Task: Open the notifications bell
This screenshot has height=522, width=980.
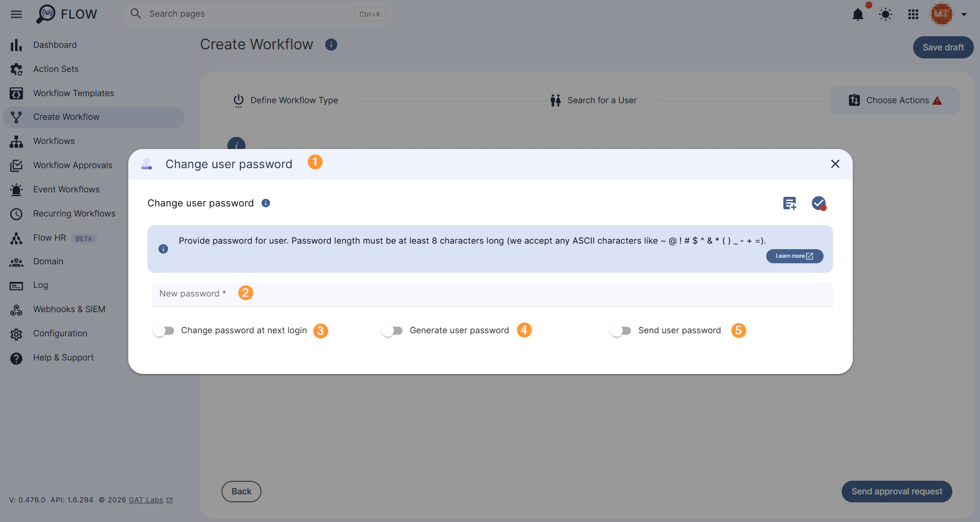Action: pos(858,14)
